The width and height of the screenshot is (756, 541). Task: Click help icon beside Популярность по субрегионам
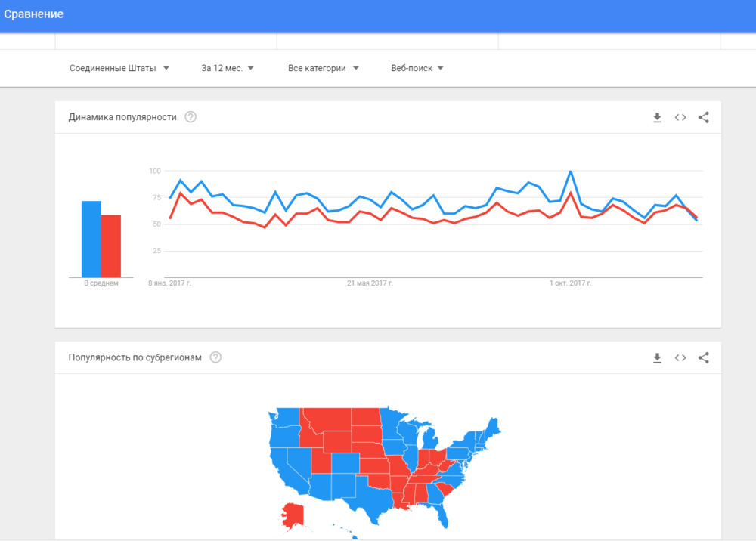(215, 357)
